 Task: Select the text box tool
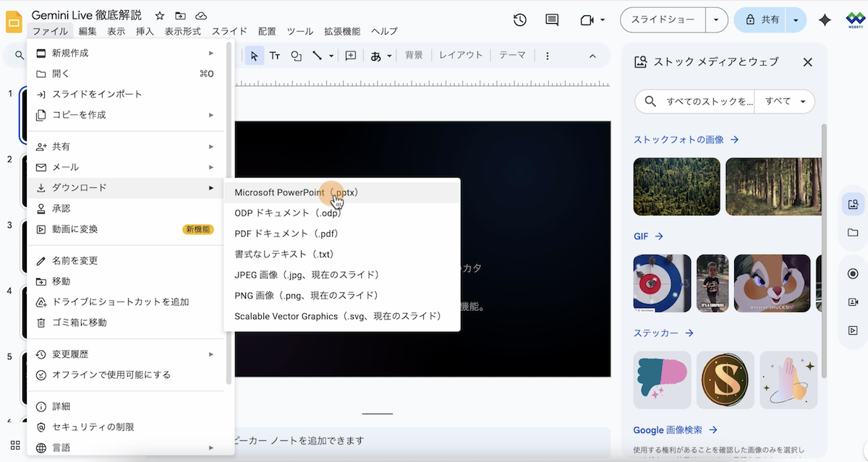coord(275,56)
